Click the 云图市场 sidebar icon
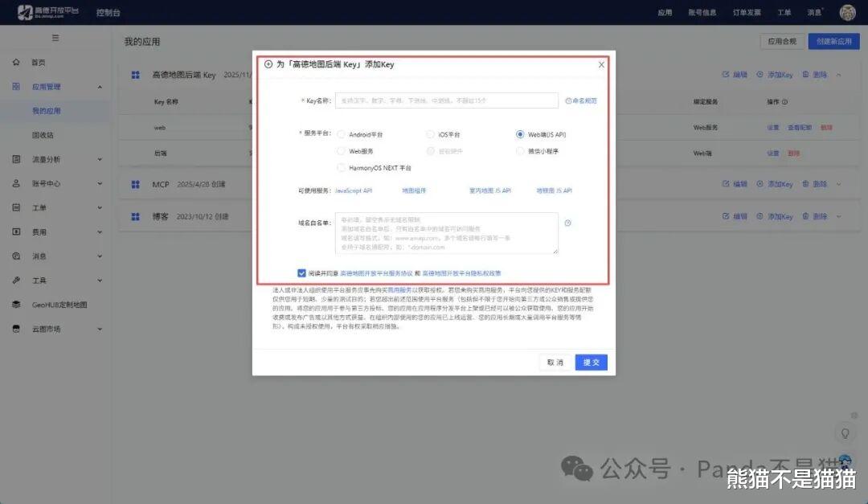 click(x=16, y=329)
